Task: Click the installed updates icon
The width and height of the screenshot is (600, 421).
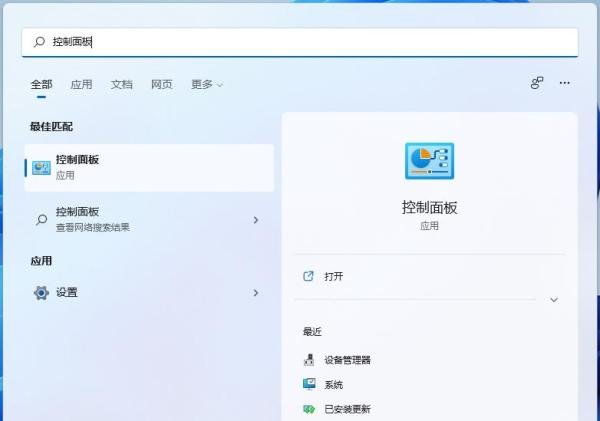Action: click(x=309, y=409)
